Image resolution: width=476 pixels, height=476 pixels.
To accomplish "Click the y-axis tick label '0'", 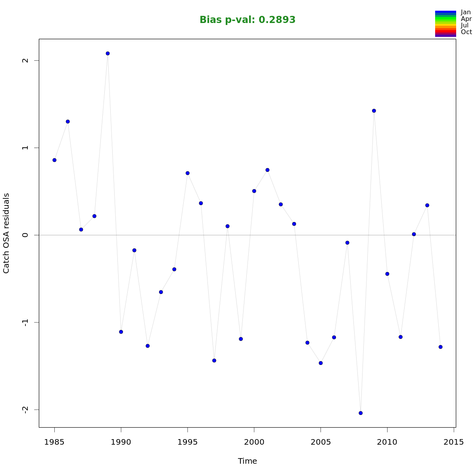I will (25, 235).
